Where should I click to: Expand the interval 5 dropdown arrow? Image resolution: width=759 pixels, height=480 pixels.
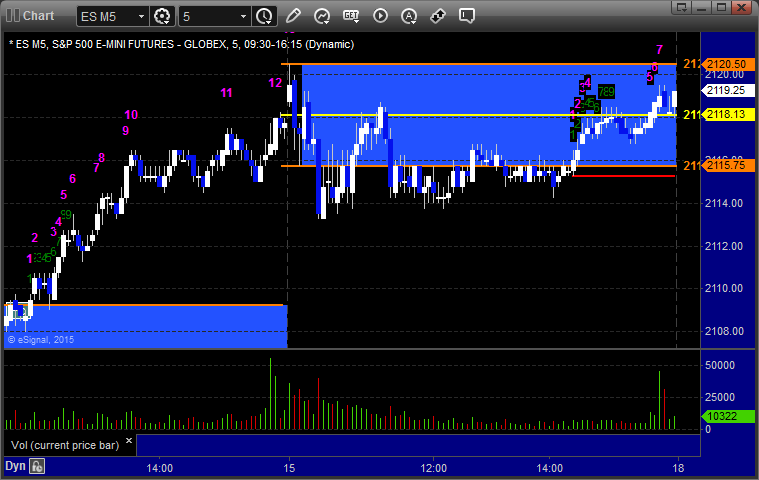[243, 16]
